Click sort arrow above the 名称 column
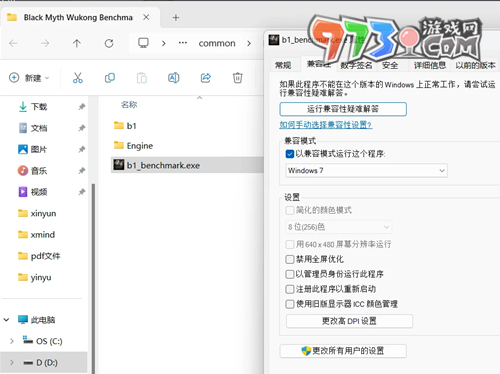The width and height of the screenshot is (500, 374). [199, 98]
